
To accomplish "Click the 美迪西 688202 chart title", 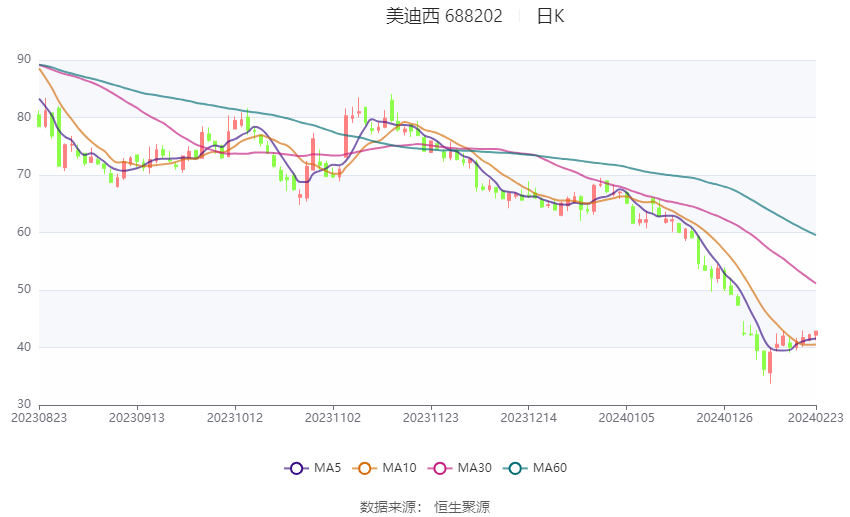I will click(x=444, y=16).
